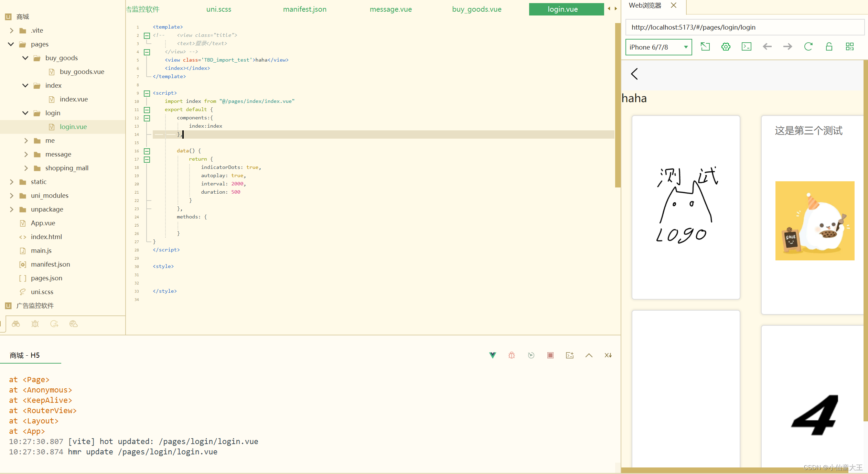Fold the comment block at line 2
The image size is (868, 474).
tap(147, 35)
